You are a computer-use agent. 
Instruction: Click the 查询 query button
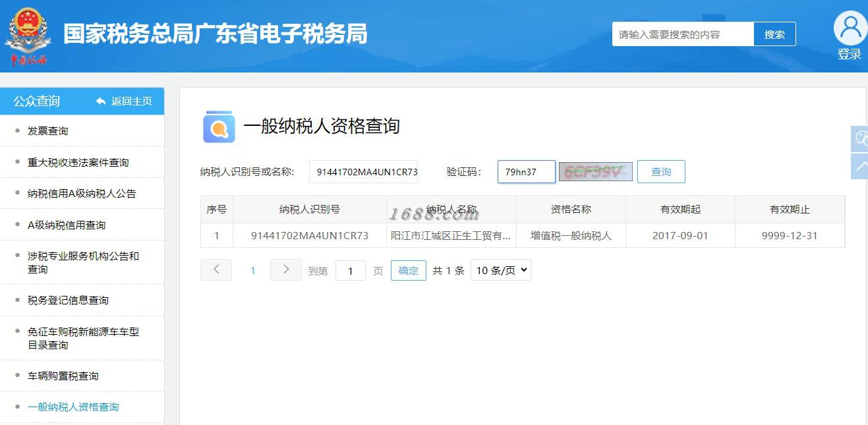coord(661,172)
